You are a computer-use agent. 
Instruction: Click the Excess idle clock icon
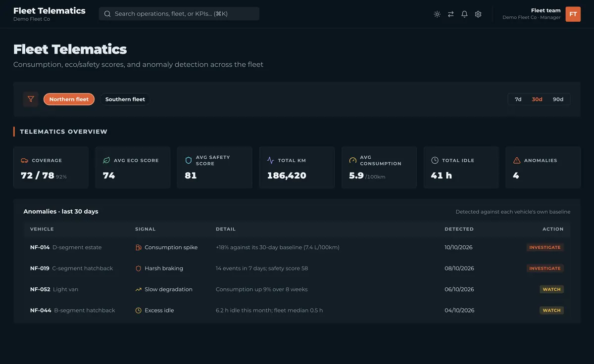[x=139, y=311]
